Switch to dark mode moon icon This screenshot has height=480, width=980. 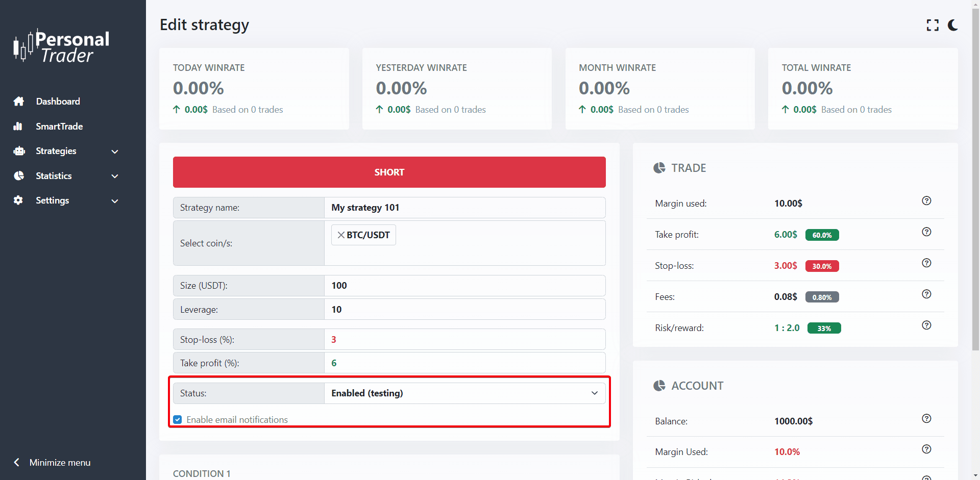pos(953,25)
